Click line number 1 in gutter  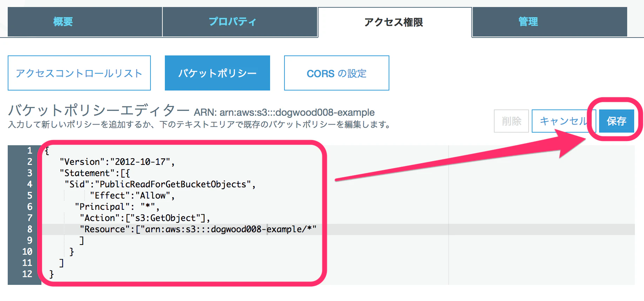30,150
